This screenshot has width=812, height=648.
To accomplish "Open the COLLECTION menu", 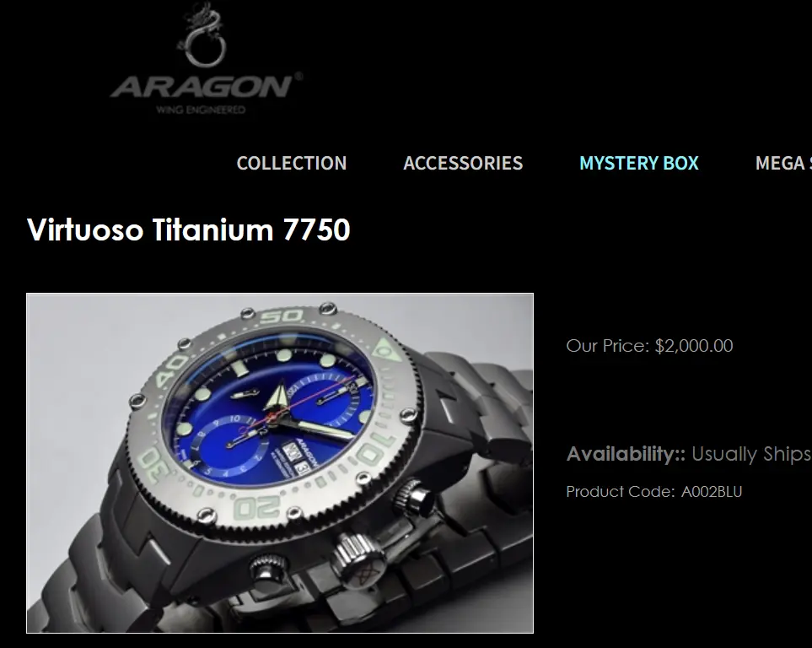I will pyautogui.click(x=292, y=164).
